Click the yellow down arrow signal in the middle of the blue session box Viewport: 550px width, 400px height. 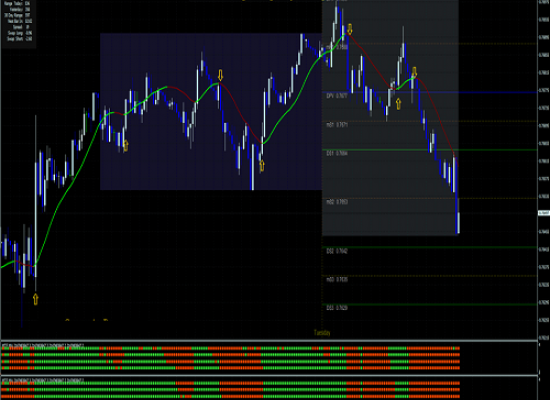point(220,75)
